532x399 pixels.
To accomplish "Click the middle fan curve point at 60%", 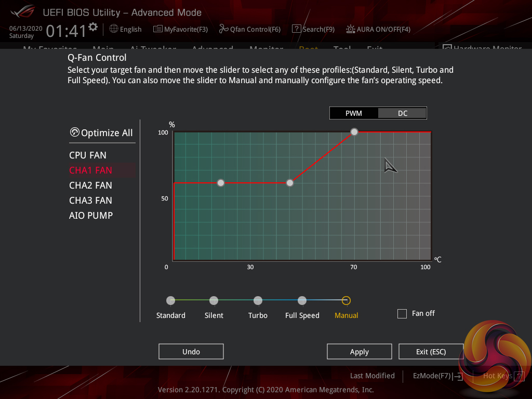I will click(x=290, y=183).
